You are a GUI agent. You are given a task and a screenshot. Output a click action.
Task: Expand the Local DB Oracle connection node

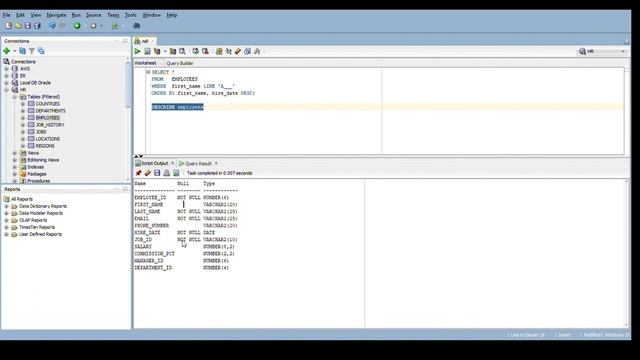(x=7, y=83)
